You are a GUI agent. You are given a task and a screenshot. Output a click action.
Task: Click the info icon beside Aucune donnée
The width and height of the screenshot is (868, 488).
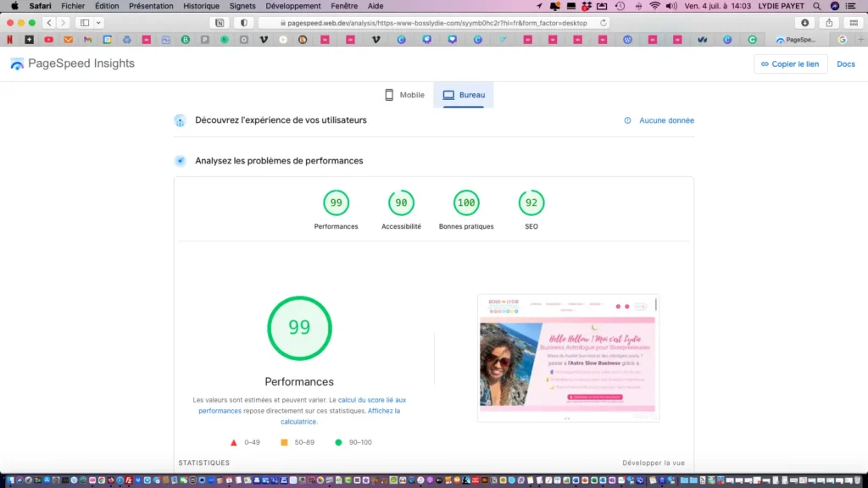627,120
